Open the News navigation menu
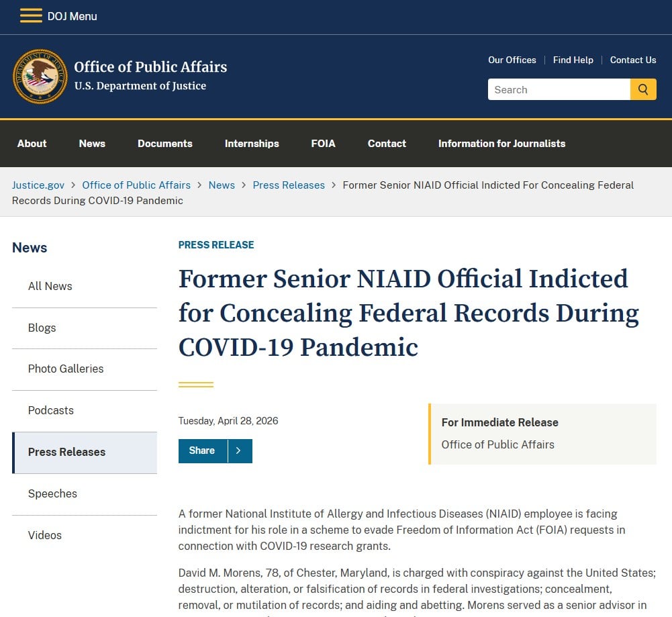The width and height of the screenshot is (672, 617). (x=92, y=144)
